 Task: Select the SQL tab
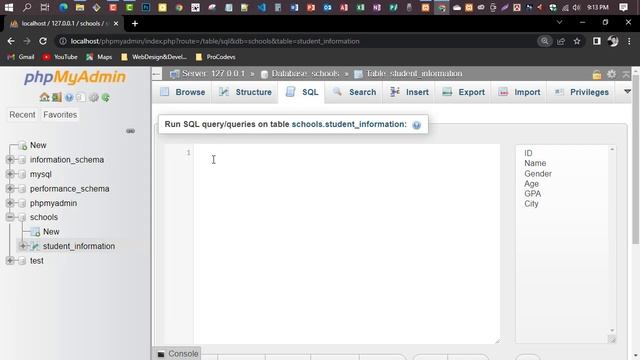click(302, 92)
